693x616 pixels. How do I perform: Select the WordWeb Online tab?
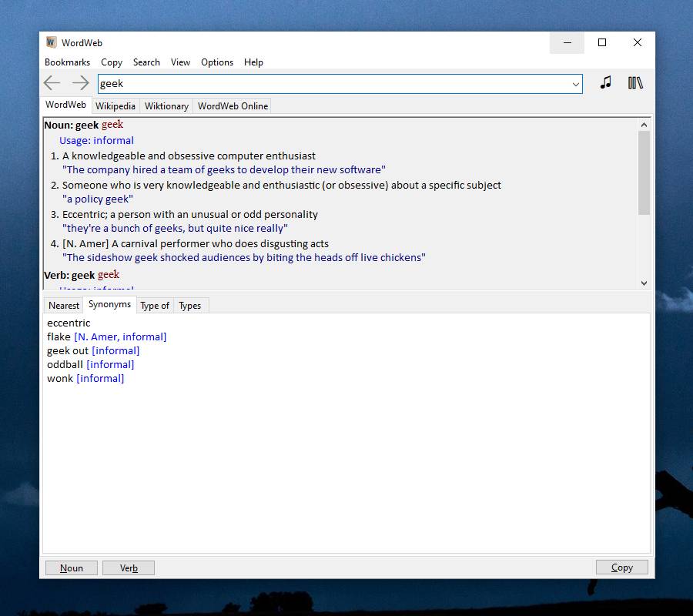[x=233, y=106]
